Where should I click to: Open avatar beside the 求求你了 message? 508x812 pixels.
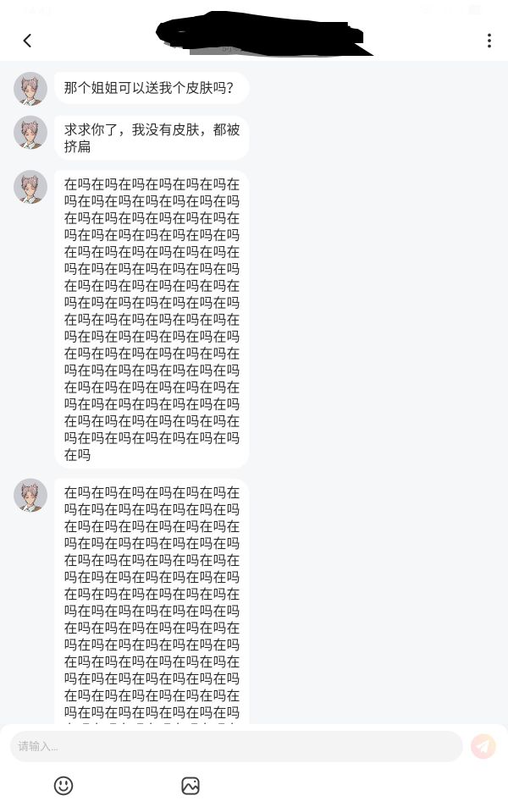tap(30, 132)
